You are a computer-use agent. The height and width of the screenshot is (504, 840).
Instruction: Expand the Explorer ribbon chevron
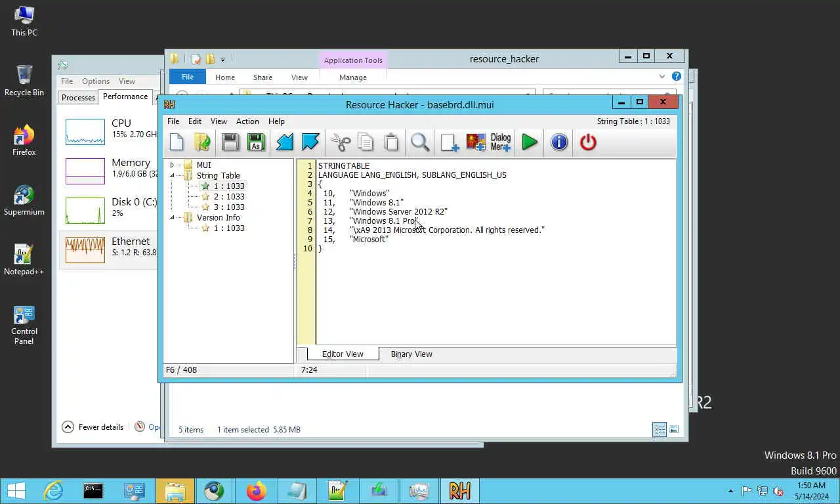tap(661, 77)
